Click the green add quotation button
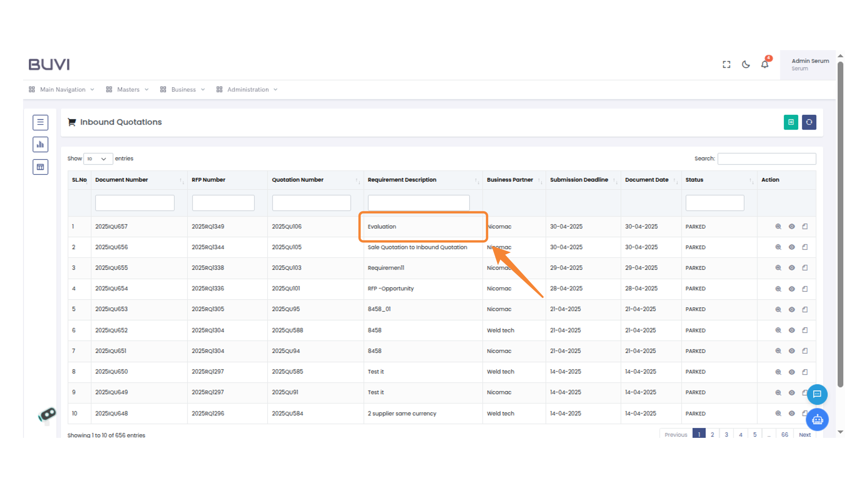 click(791, 122)
